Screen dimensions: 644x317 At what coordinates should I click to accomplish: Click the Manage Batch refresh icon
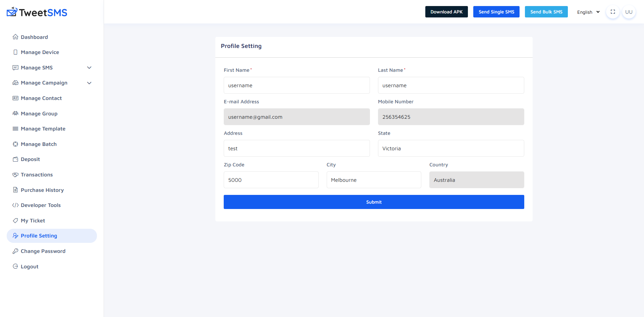15,144
